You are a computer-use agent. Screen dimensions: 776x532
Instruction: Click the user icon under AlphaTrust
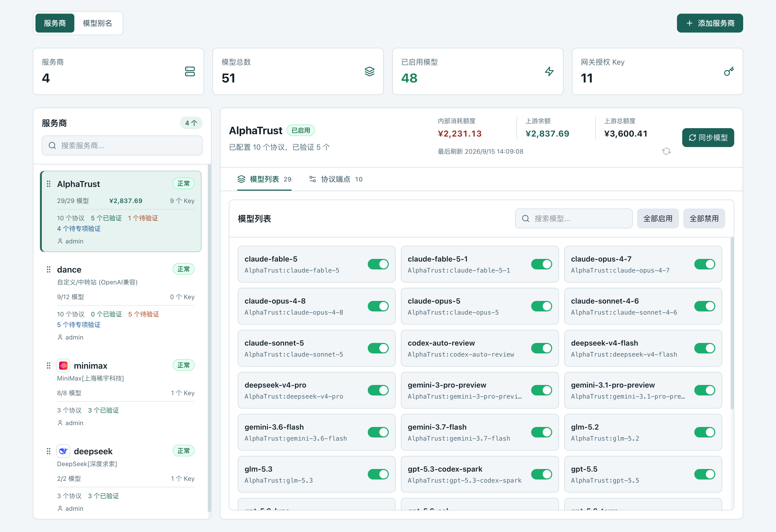(60, 241)
